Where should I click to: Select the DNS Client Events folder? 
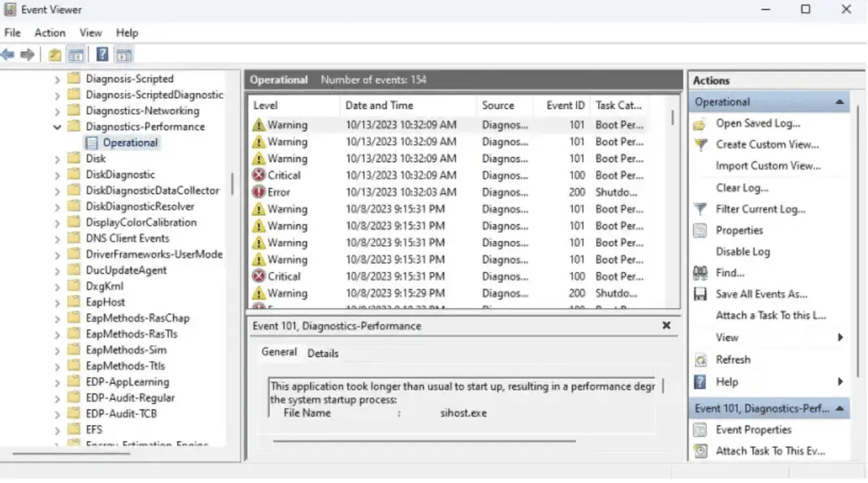click(127, 237)
